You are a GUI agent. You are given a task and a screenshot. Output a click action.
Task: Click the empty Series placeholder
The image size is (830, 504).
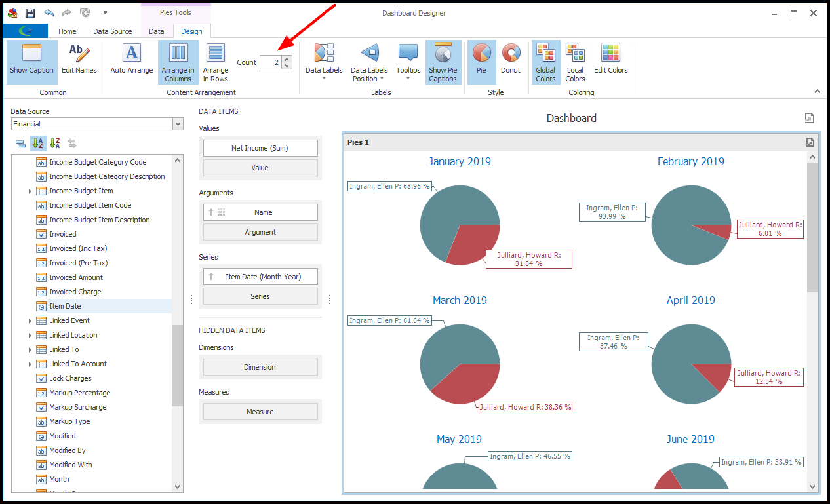coord(260,296)
